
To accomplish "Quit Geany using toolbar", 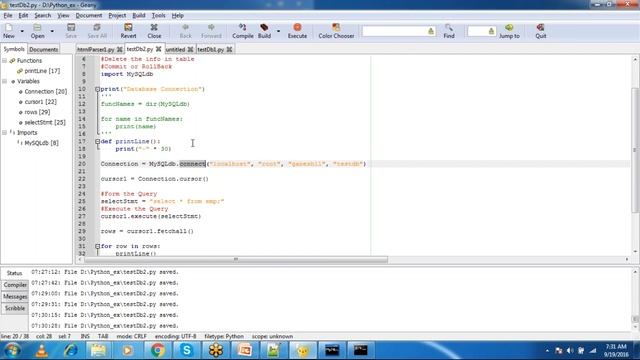I will (x=540, y=31).
